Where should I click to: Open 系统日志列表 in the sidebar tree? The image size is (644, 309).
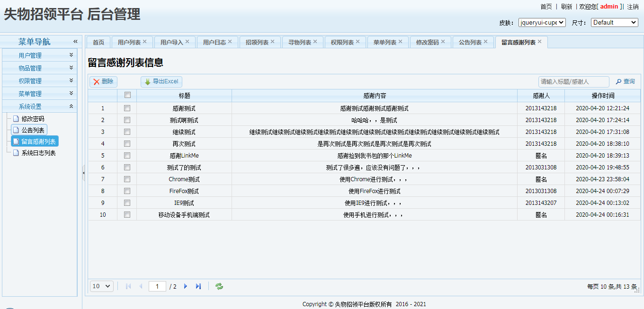38,153
